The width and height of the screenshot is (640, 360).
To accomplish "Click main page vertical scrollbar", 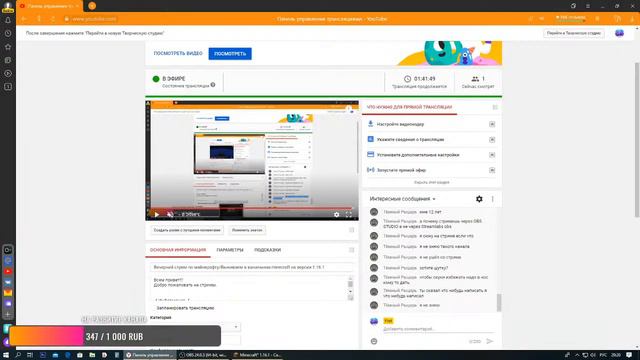I will point(637,141).
